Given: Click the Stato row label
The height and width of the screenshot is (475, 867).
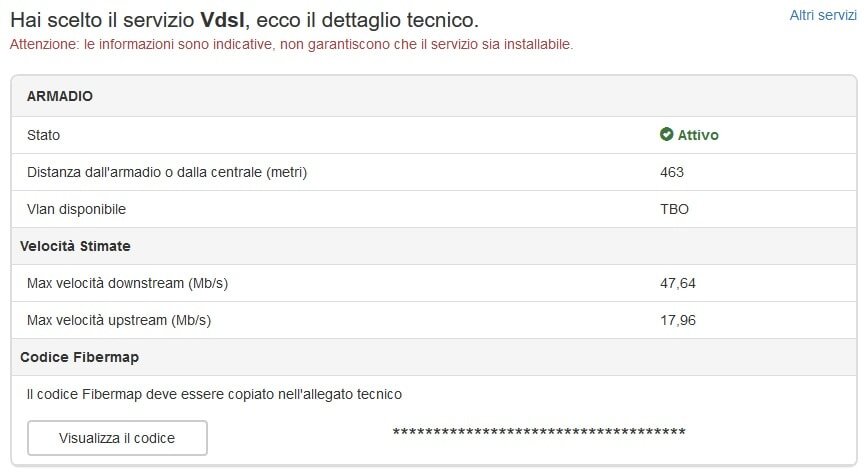Looking at the screenshot, I should pyautogui.click(x=44, y=135).
